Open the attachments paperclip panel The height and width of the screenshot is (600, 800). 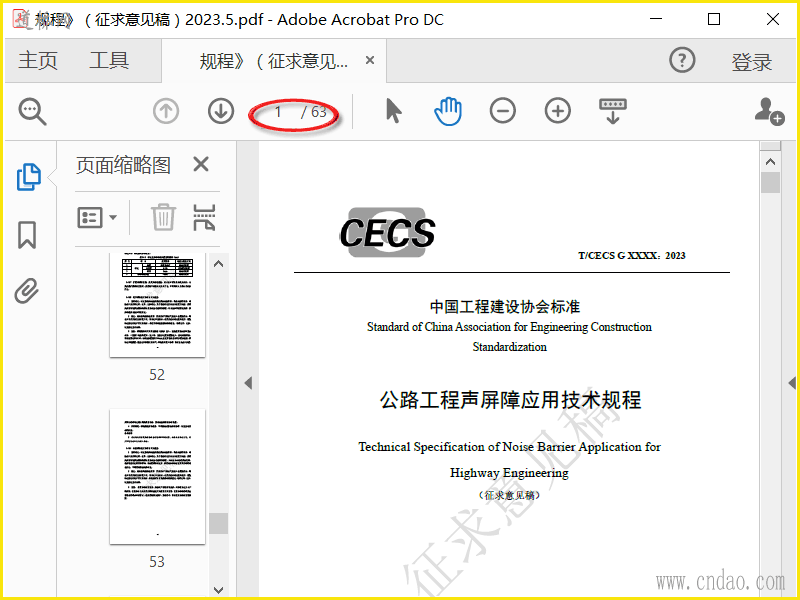pyautogui.click(x=27, y=291)
